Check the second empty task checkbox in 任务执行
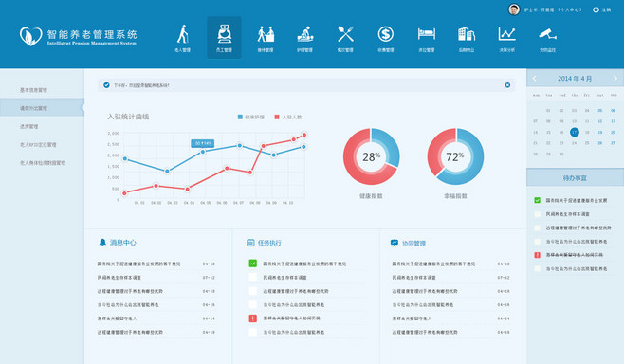 (252, 291)
